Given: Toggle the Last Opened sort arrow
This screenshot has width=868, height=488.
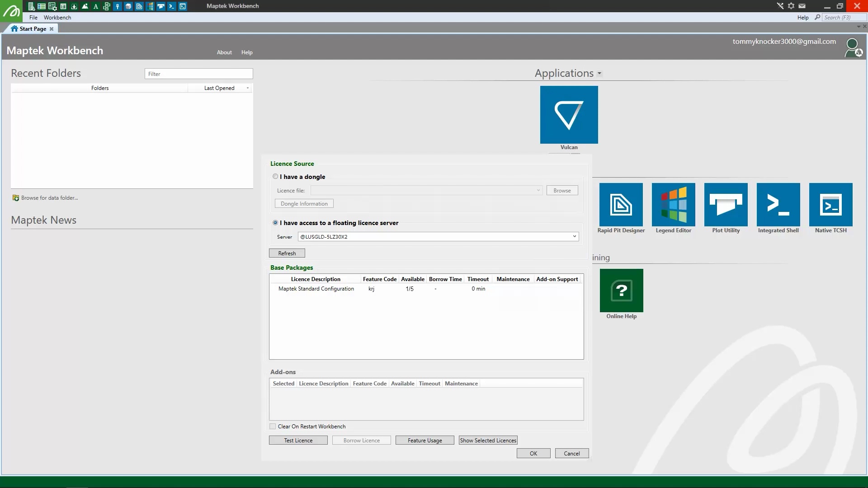Looking at the screenshot, I should point(248,88).
